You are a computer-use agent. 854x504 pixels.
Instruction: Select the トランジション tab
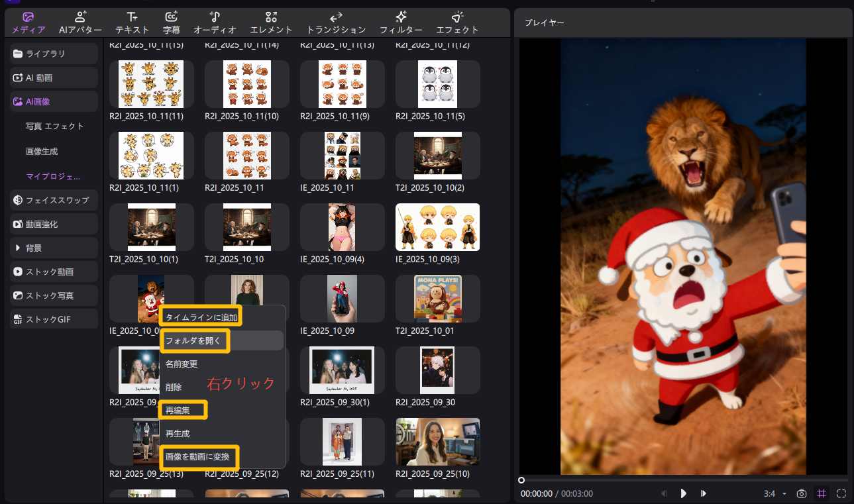pyautogui.click(x=336, y=23)
